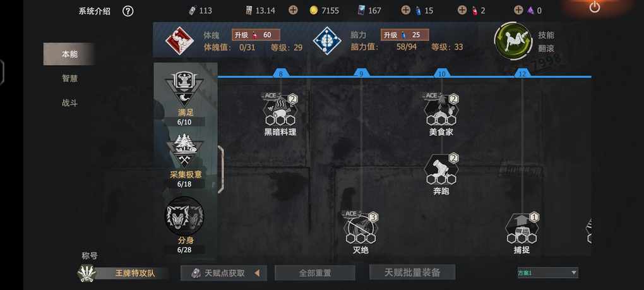Select the 分身 wolf talent emblem

[184, 216]
